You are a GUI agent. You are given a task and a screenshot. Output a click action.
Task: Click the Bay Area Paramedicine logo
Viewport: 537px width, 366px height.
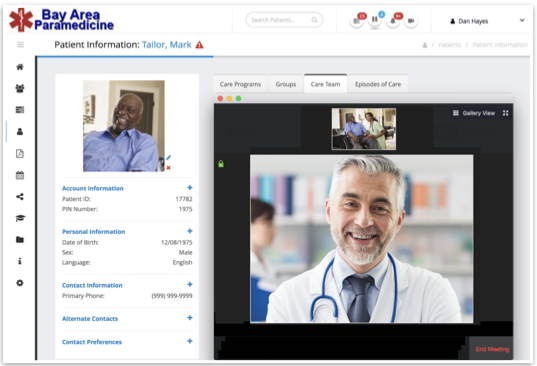click(x=62, y=20)
